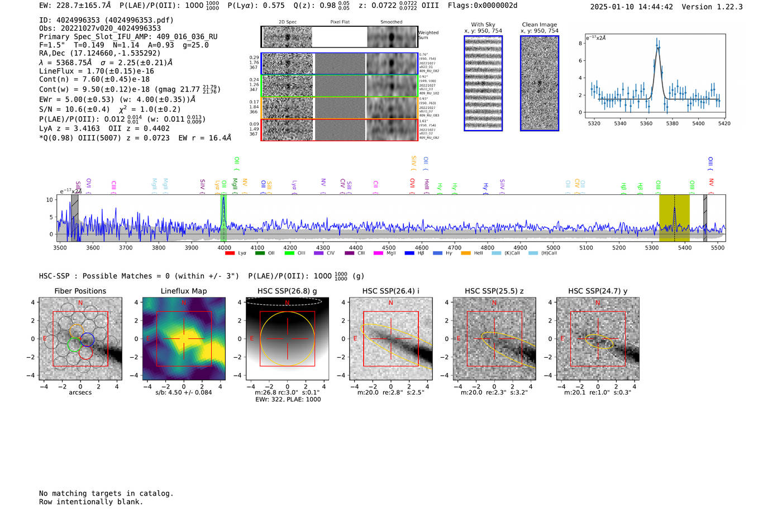Click the 'Version 1.22.3' label
782x532 pixels.
[712, 7]
